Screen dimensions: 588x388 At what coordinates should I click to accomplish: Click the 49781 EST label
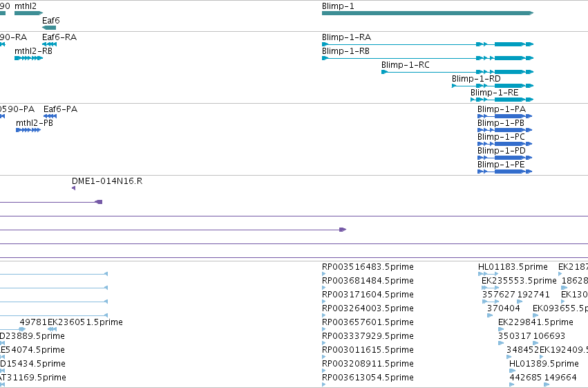(x=33, y=322)
